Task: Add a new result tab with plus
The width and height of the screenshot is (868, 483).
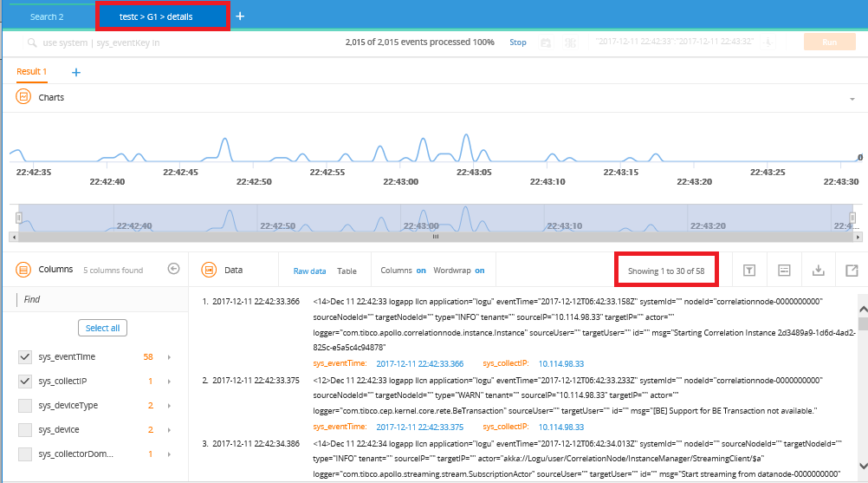Action: point(76,72)
